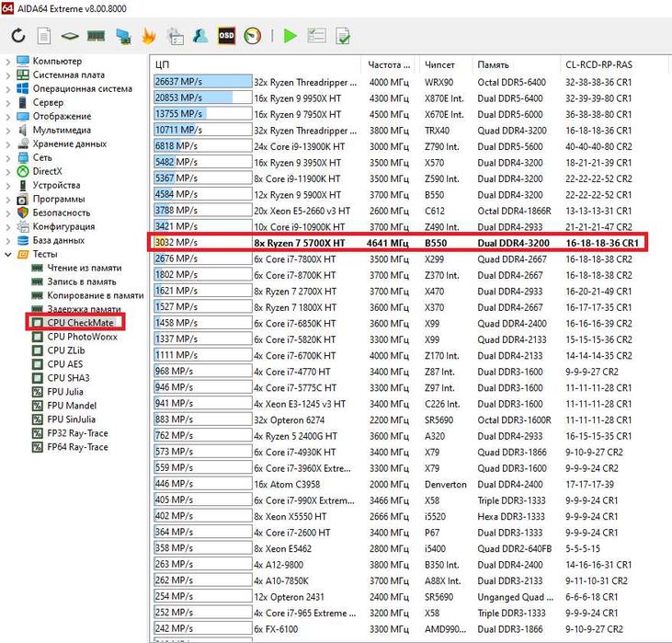Open the Хранение данных tree item
The width and height of the screenshot is (672, 643).
point(70,144)
